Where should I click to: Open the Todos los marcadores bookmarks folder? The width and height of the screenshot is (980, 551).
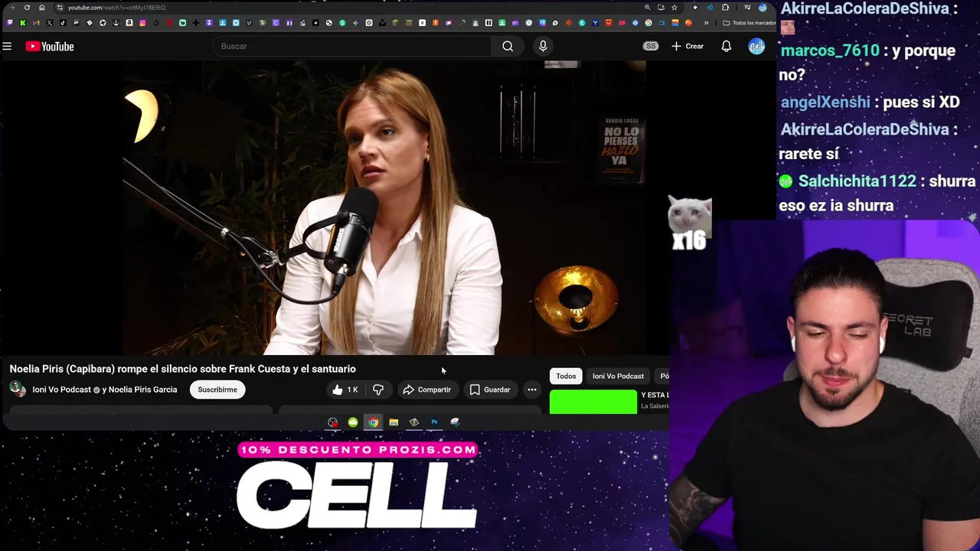[750, 23]
